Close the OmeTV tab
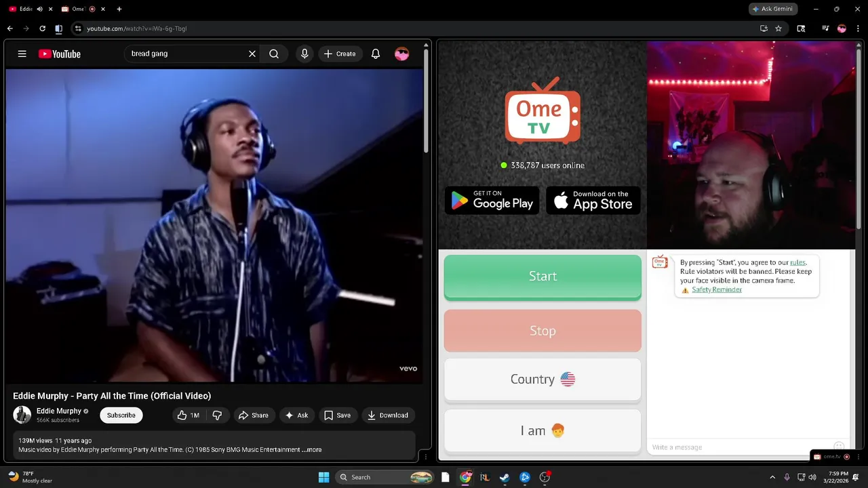Viewport: 868px width, 488px height. coord(104,9)
